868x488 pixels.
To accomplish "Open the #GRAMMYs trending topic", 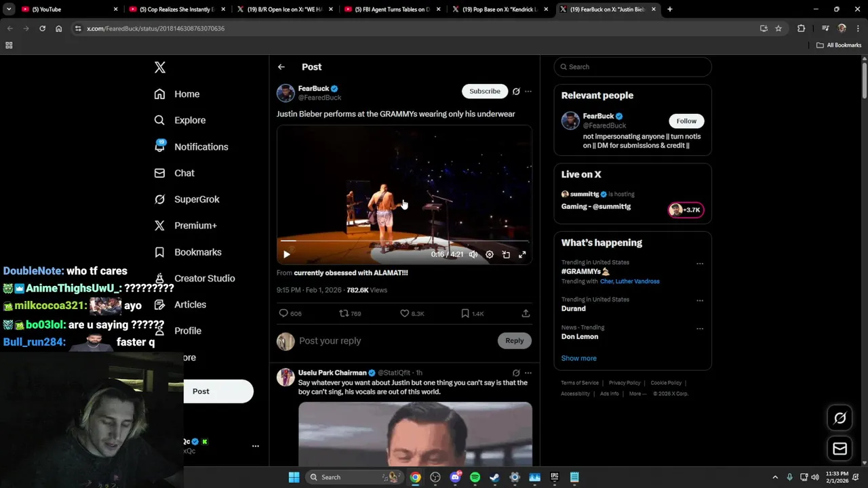I will [585, 271].
